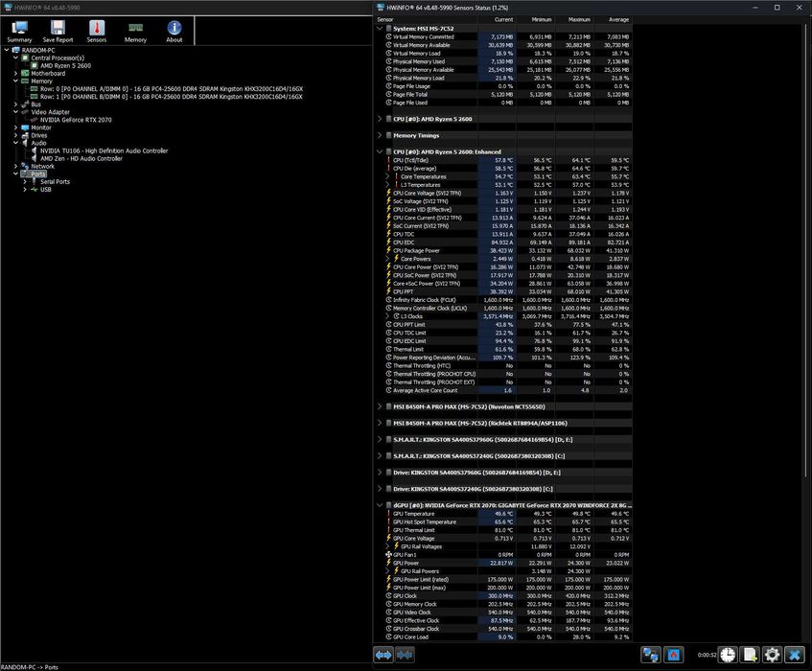Viewport: 812px width, 671px height.
Task: Expand the Motherboard tree node
Action: [x=15, y=74]
